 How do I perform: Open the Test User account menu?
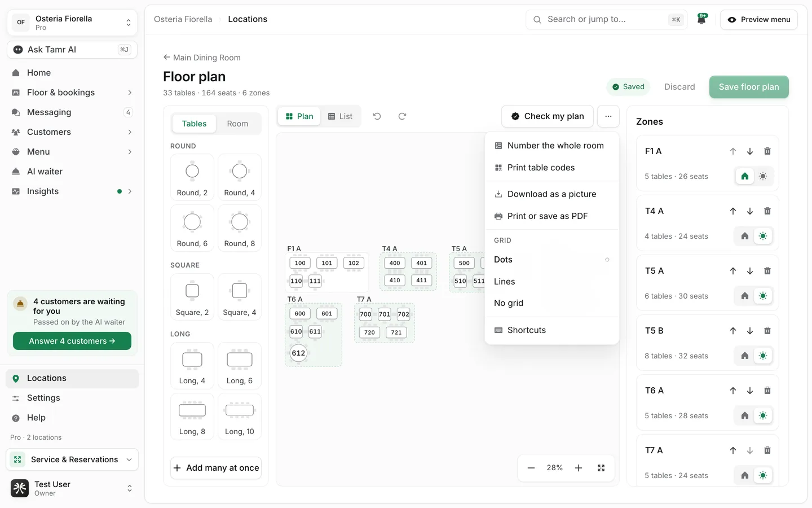click(72, 488)
